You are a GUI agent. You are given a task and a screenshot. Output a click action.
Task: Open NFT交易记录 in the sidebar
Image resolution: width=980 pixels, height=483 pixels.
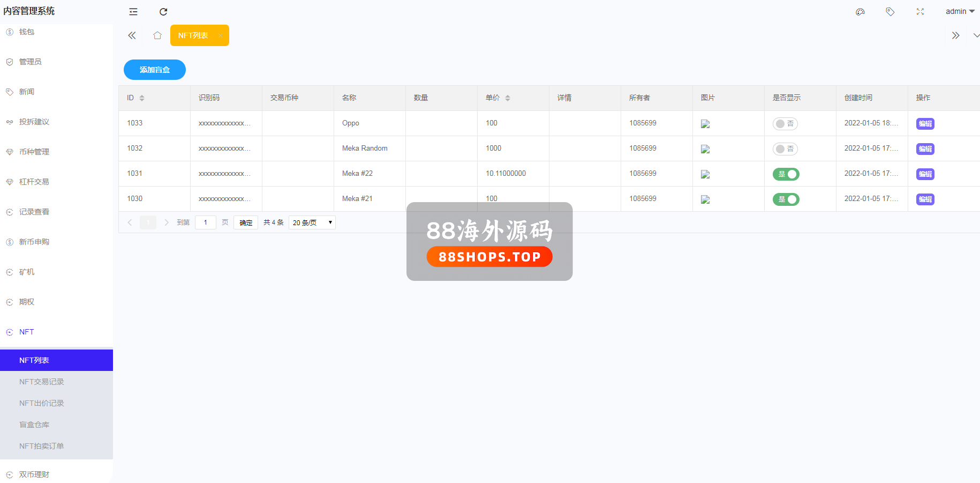click(42, 382)
